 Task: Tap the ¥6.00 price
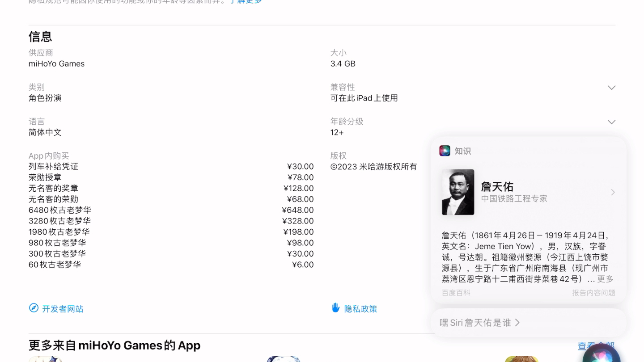(303, 265)
